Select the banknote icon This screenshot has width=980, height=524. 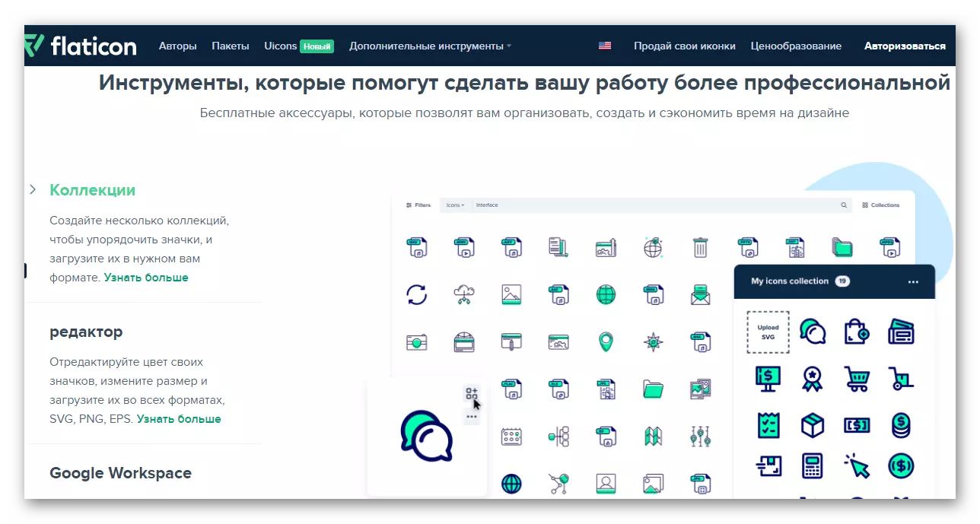point(857,425)
